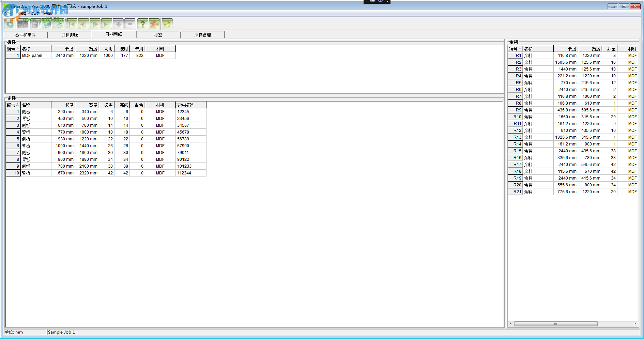Click the floppy disk save icon

point(35,24)
